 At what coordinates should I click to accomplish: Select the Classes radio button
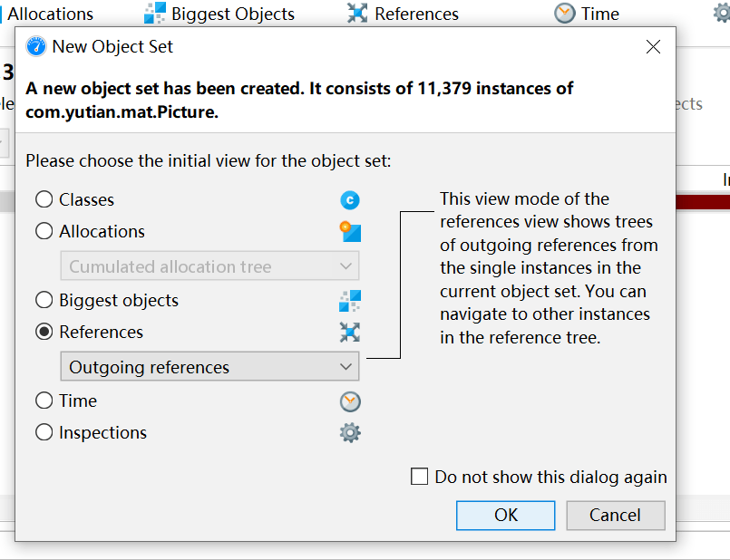click(x=44, y=200)
